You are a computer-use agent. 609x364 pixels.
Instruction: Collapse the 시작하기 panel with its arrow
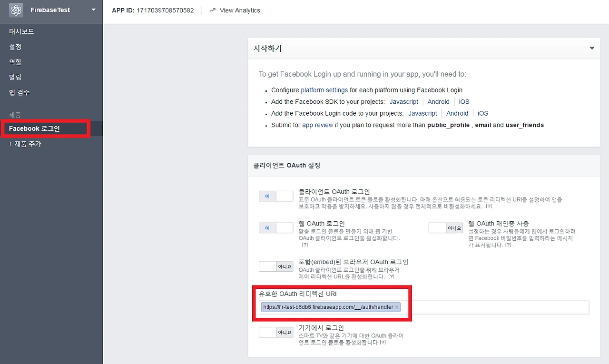(592, 49)
